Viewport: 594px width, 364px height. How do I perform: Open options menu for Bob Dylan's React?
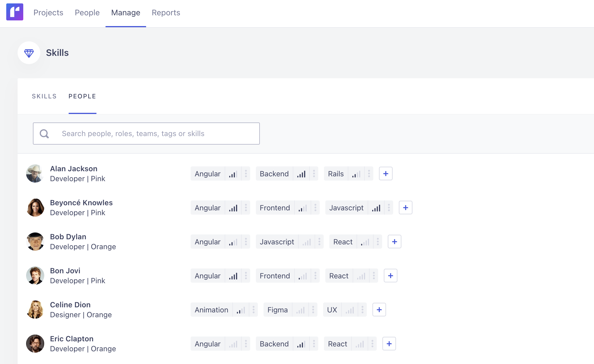378,242
